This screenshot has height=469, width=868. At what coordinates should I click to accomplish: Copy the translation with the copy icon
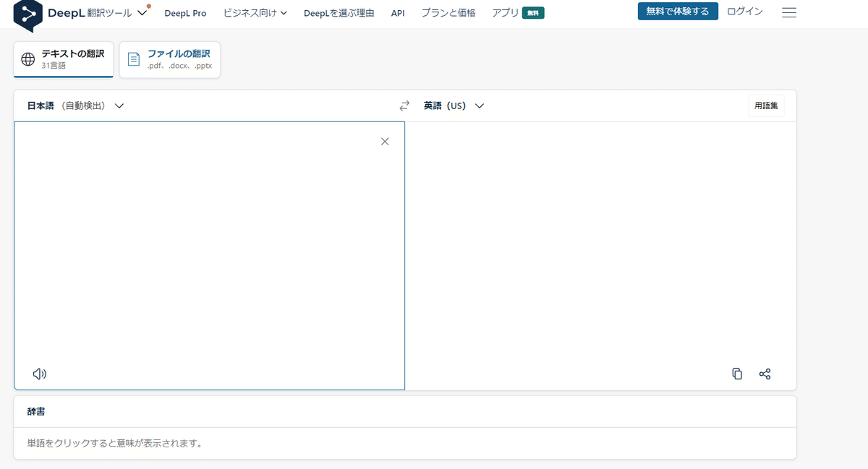(737, 374)
